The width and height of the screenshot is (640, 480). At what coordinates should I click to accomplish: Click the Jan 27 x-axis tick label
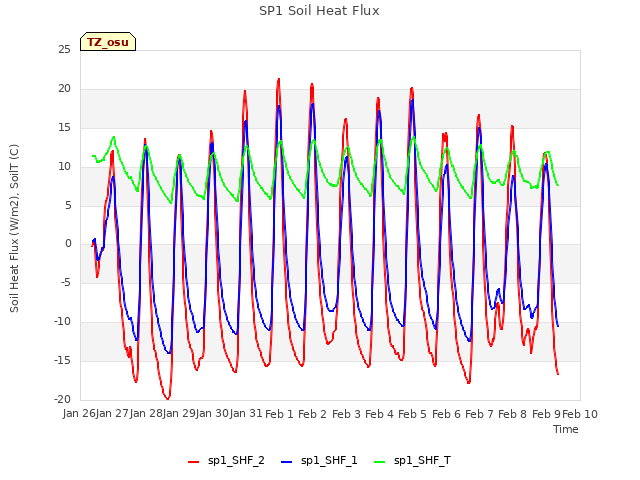pos(113,414)
